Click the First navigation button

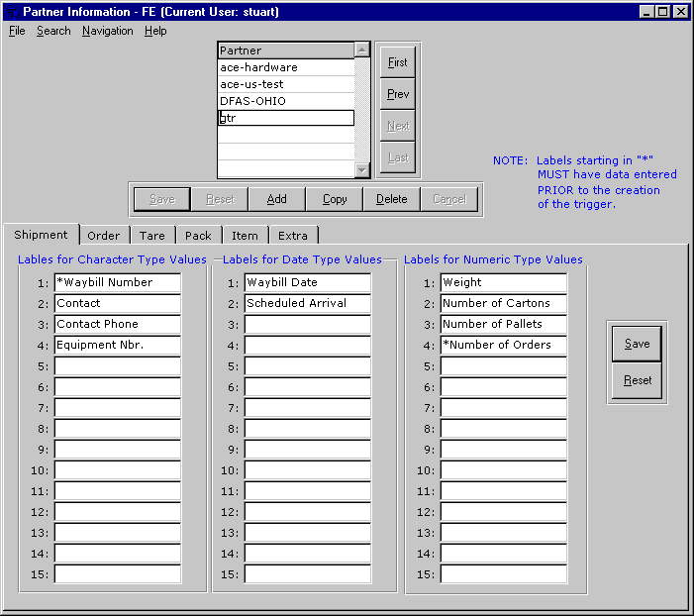click(398, 62)
